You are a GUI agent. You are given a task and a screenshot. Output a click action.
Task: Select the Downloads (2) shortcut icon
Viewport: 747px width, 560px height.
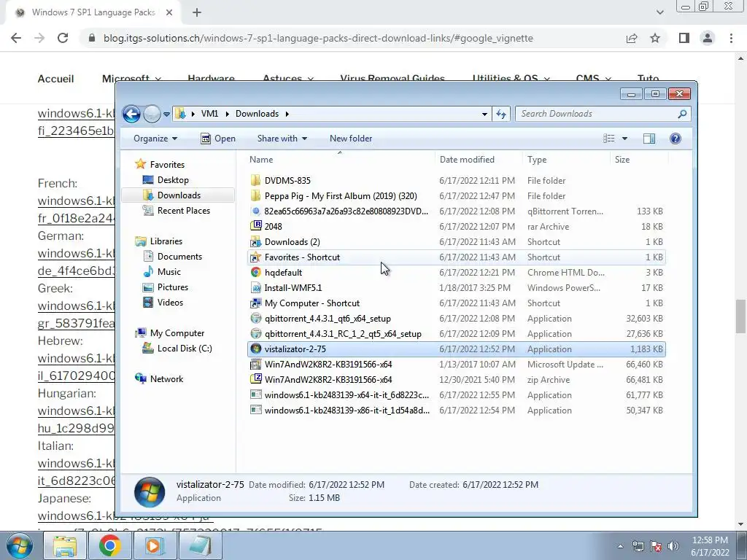(256, 242)
